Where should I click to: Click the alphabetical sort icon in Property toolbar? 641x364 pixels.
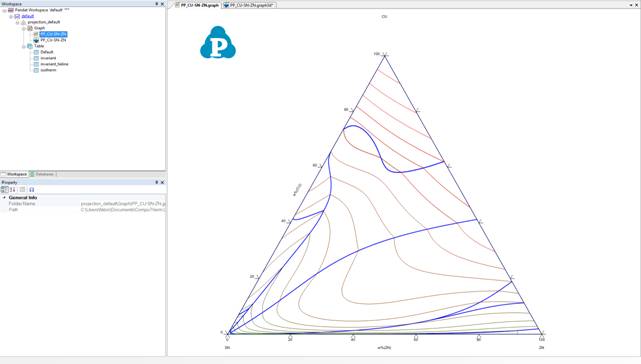tap(13, 190)
